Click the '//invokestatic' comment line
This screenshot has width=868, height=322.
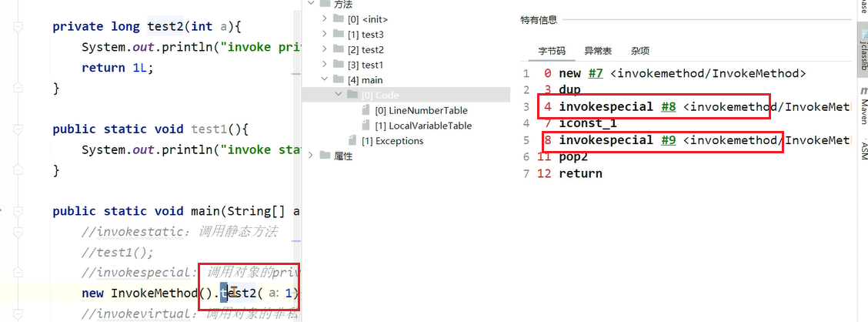179,232
